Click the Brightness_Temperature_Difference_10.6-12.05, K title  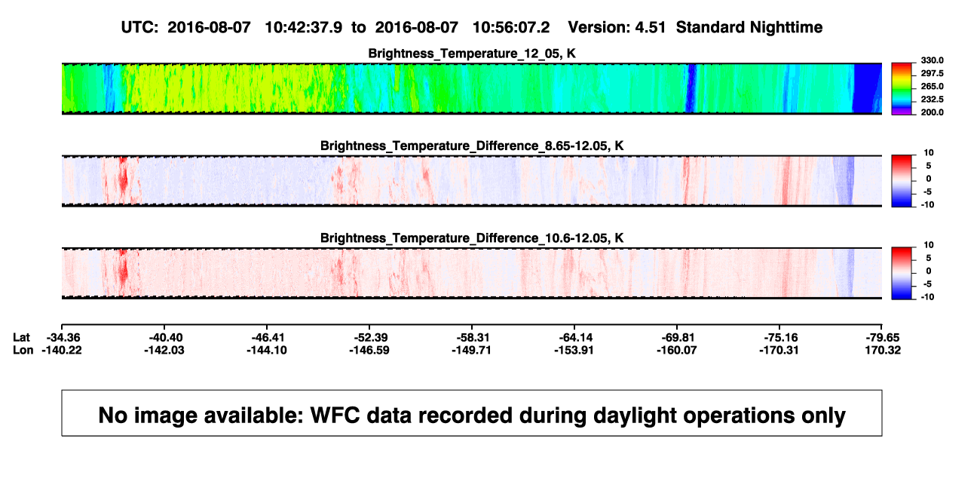pyautogui.click(x=472, y=238)
